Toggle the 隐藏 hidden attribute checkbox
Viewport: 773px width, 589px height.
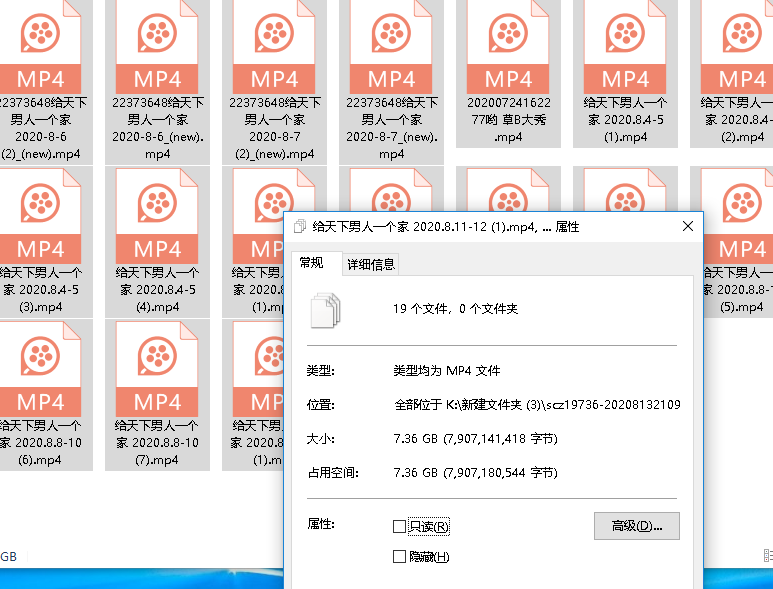coord(400,556)
